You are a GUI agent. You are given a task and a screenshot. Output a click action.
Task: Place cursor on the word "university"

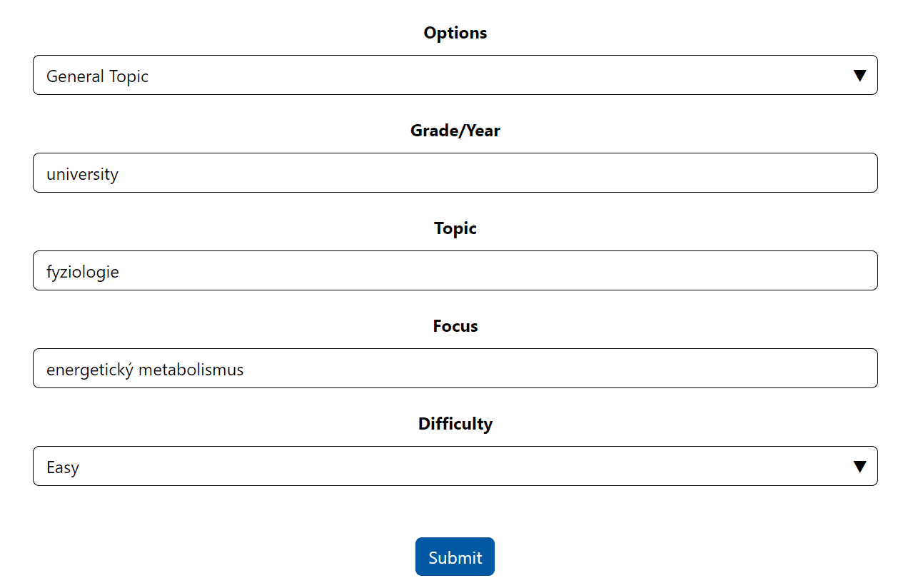(x=82, y=174)
